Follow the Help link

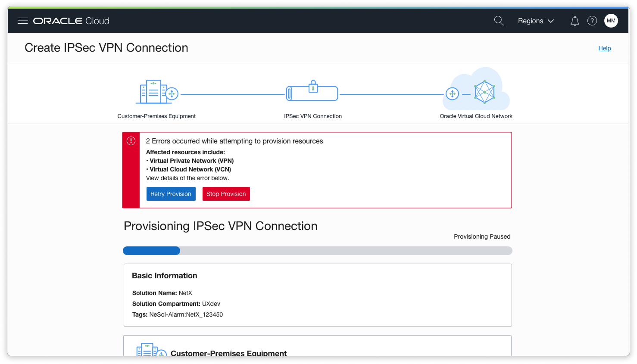[605, 48]
